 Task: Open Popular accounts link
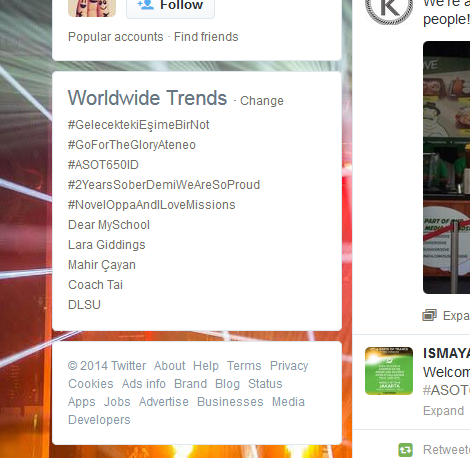[116, 37]
